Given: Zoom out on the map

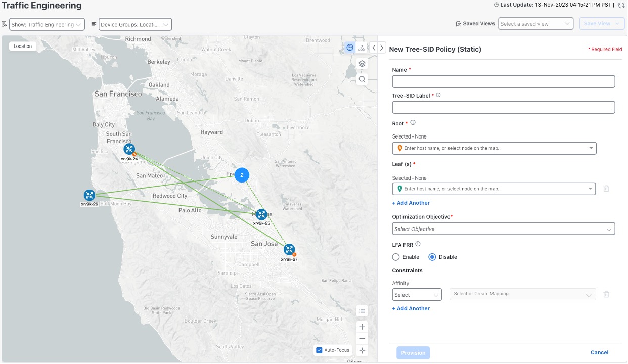Looking at the screenshot, I should click(x=362, y=338).
